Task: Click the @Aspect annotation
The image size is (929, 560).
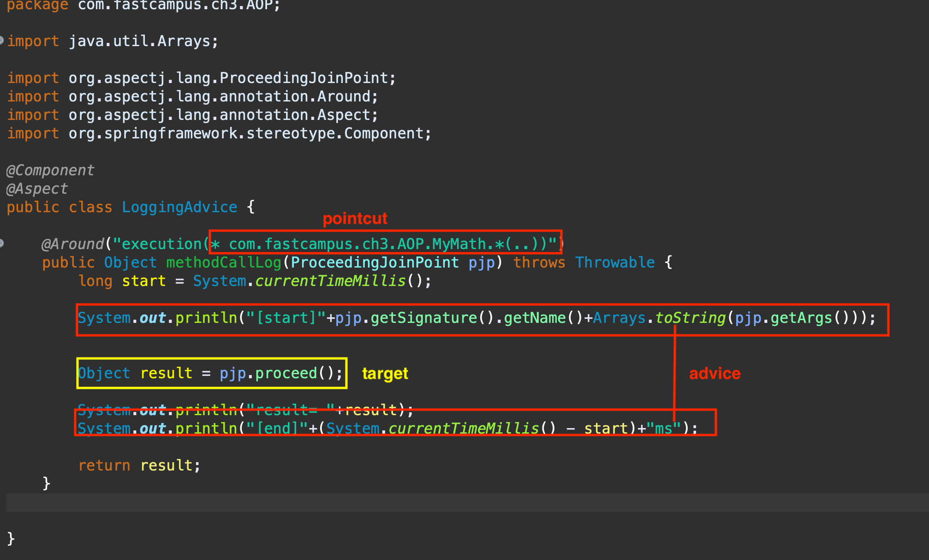Action: [x=37, y=189]
